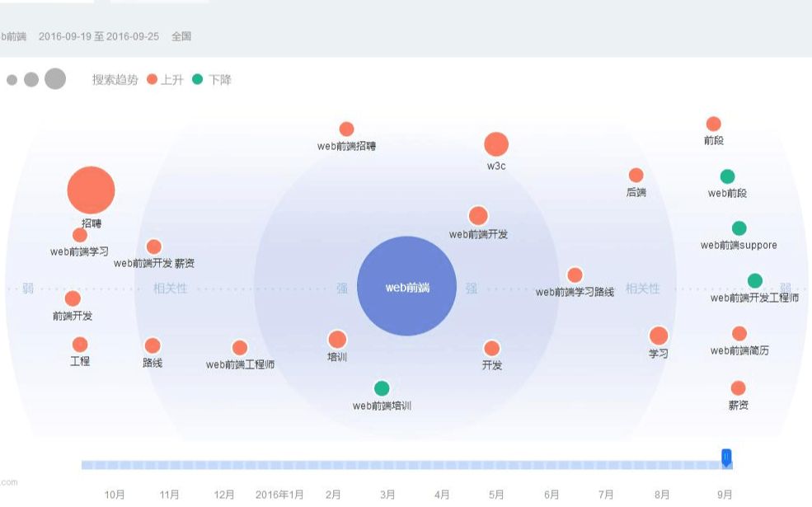Jump to 3月 on the timeline

[x=387, y=495]
